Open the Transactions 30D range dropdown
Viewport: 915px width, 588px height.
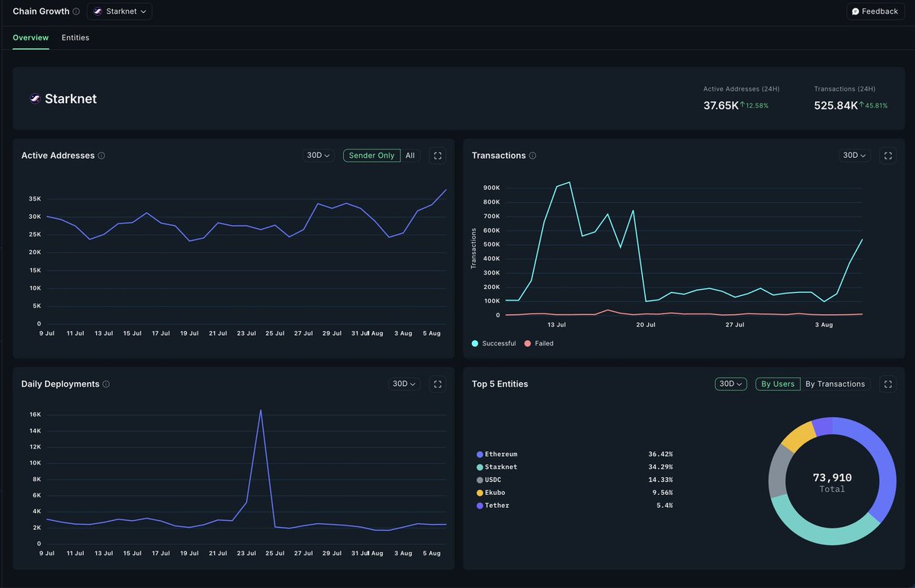(855, 156)
